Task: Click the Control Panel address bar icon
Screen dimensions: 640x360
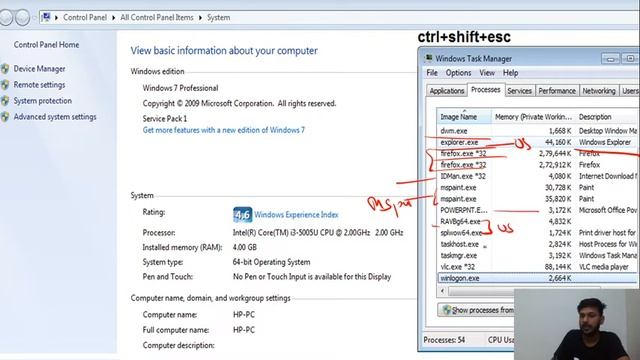Action: pos(46,17)
